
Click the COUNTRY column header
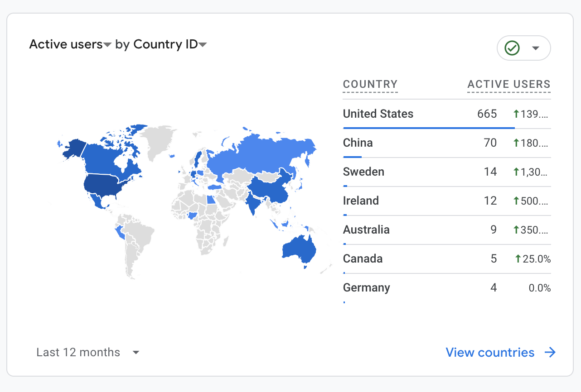(x=370, y=84)
